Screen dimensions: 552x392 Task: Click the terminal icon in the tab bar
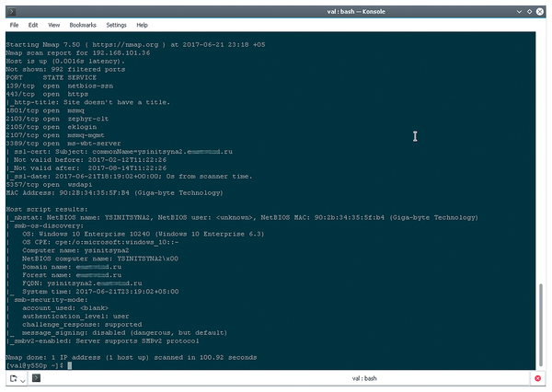[x=36, y=378]
